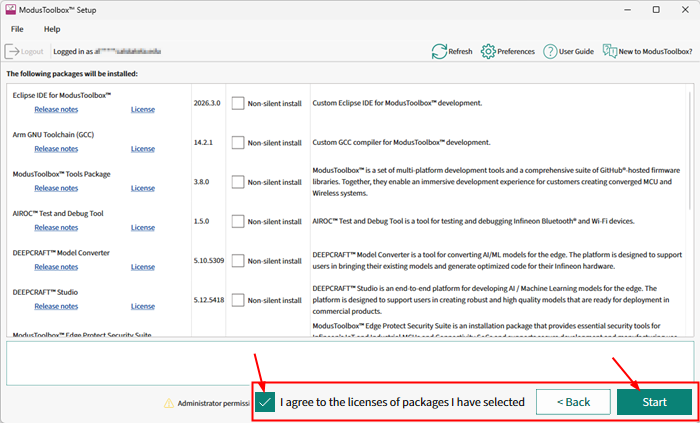Select DEEPCRAFT Studio package name
The image size is (700, 423).
coord(45,292)
